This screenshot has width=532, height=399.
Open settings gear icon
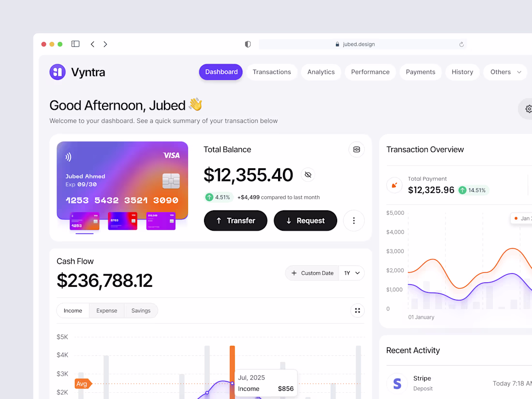(529, 109)
